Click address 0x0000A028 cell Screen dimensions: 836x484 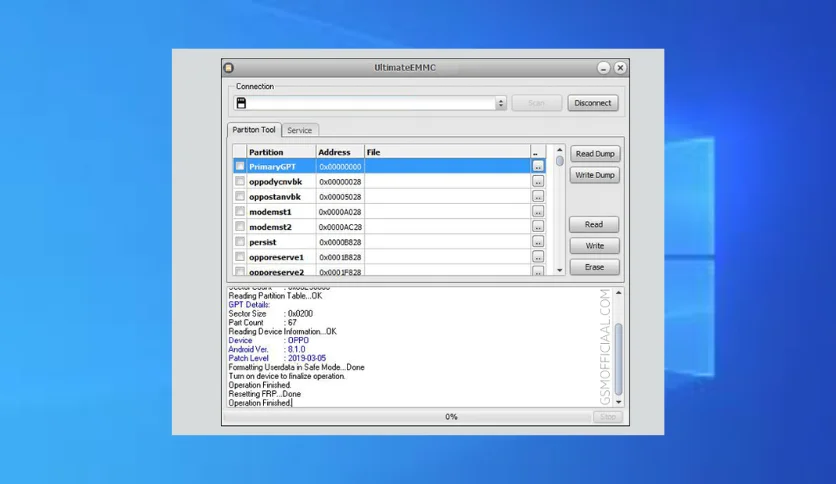coord(340,212)
